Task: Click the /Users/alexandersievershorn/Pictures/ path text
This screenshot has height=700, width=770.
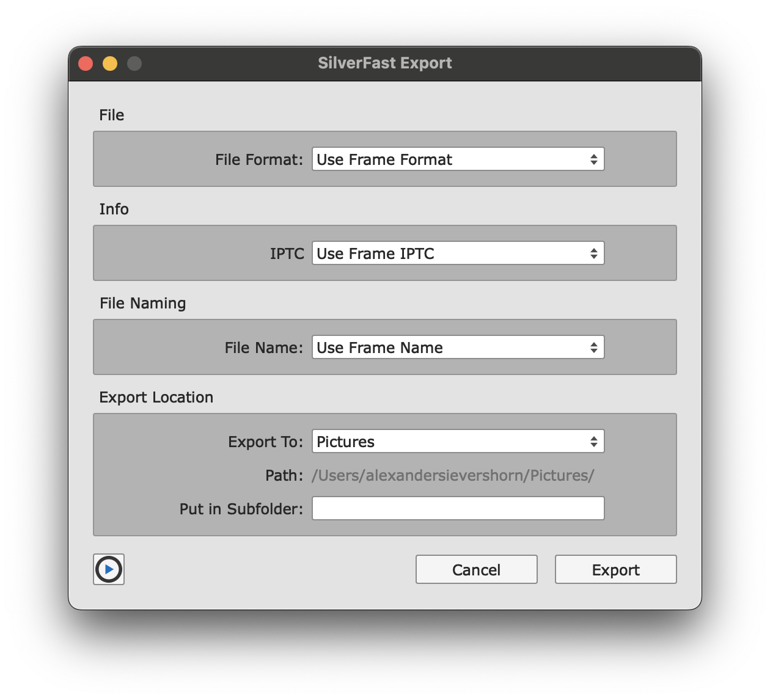Action: tap(453, 476)
